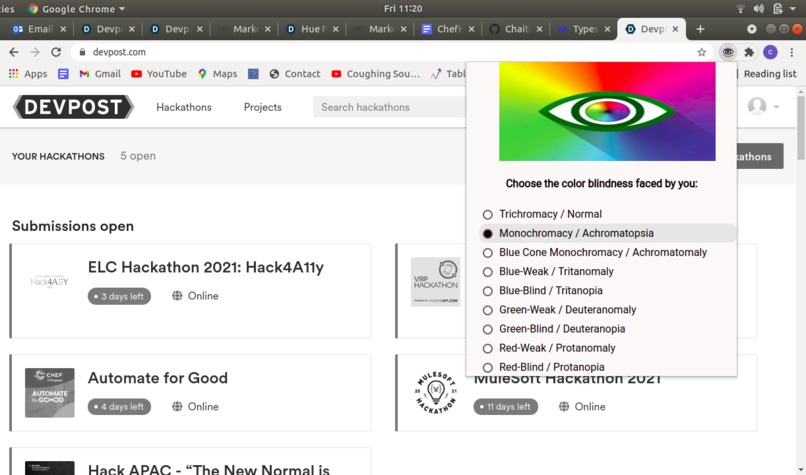Screen dimensions: 806x475
Task: Click the VRP Hackathon thumbnail
Action: click(435, 282)
